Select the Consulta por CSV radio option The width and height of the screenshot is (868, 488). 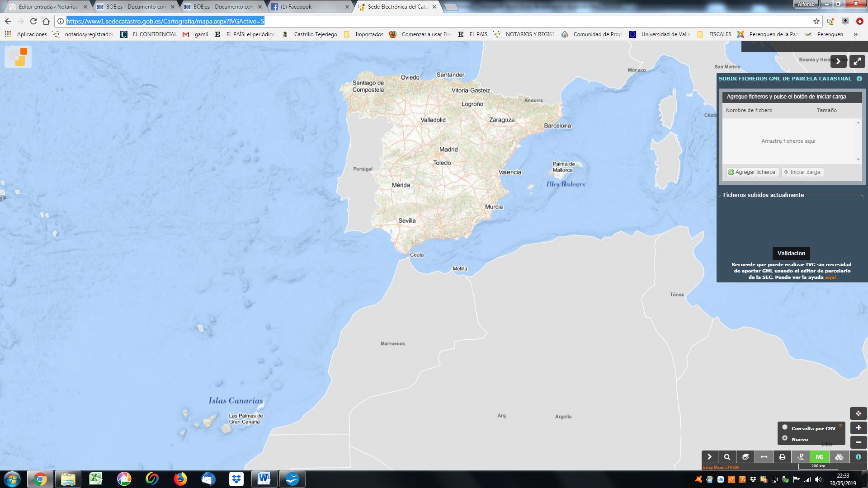click(785, 427)
